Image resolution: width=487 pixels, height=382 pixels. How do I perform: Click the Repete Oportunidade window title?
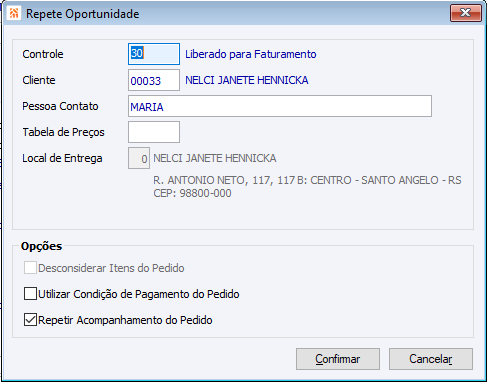pyautogui.click(x=83, y=14)
